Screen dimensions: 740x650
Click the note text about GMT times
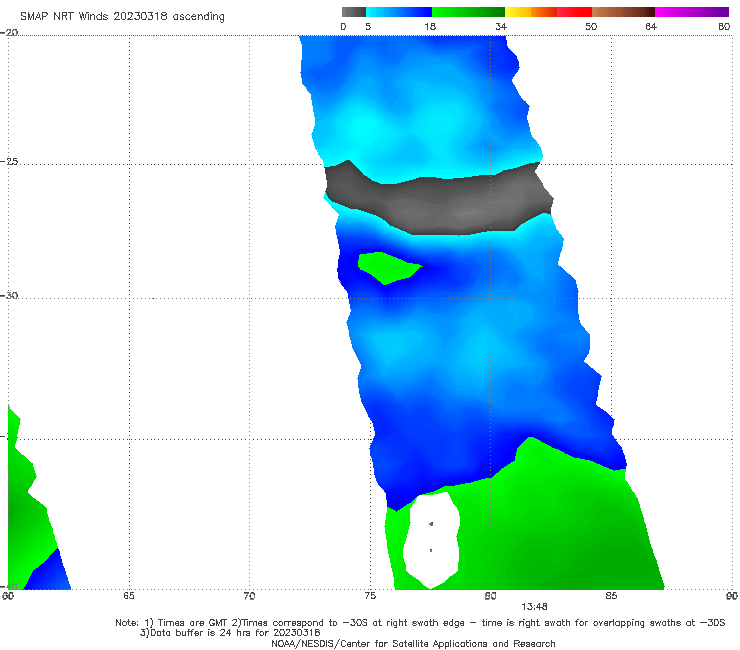point(420,623)
